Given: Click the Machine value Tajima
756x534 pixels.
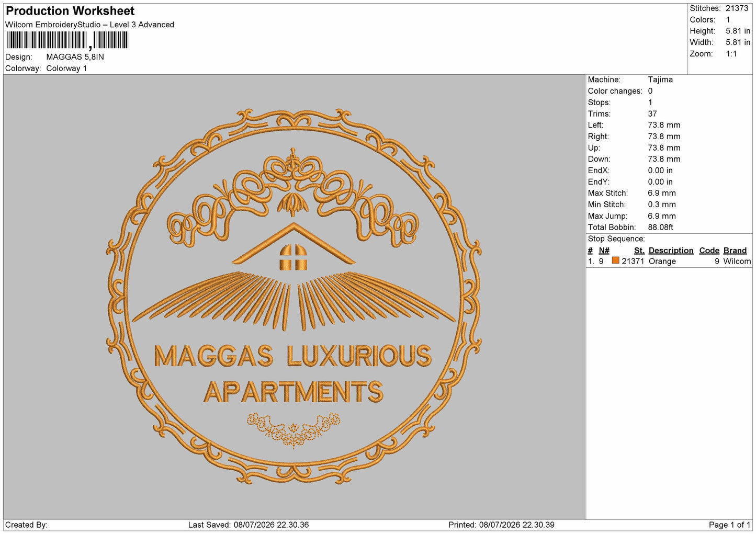Looking at the screenshot, I should click(x=660, y=79).
